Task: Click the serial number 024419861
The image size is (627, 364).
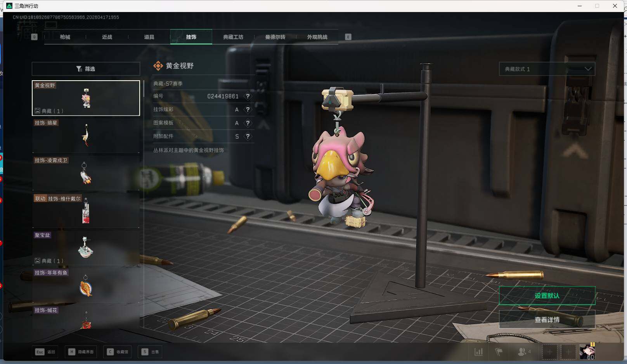Action: click(223, 96)
